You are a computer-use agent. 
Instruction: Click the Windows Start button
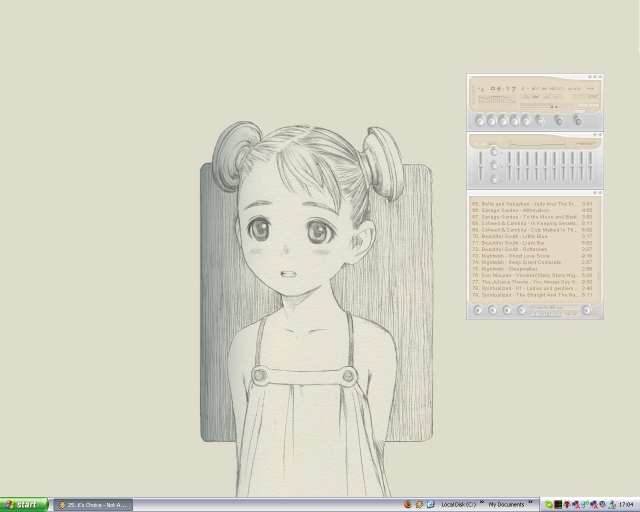click(x=24, y=505)
